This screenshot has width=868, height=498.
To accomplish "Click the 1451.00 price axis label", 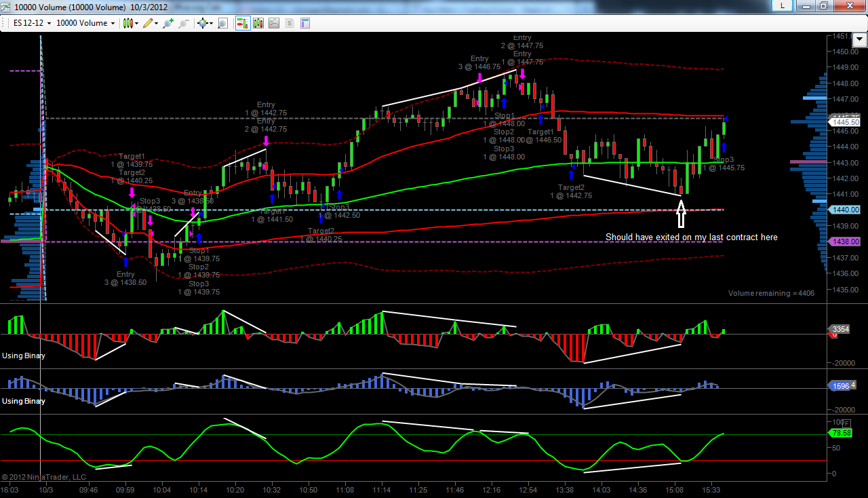I will (x=844, y=36).
